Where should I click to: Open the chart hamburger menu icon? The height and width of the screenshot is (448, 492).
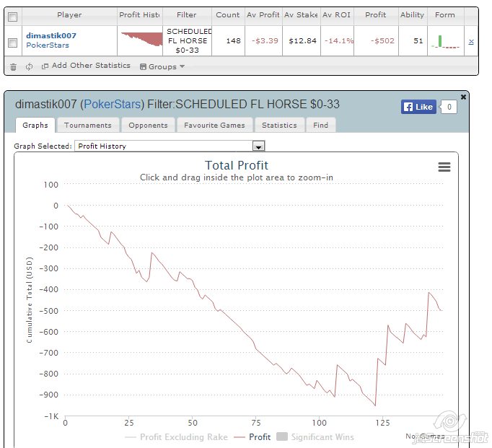tap(444, 167)
